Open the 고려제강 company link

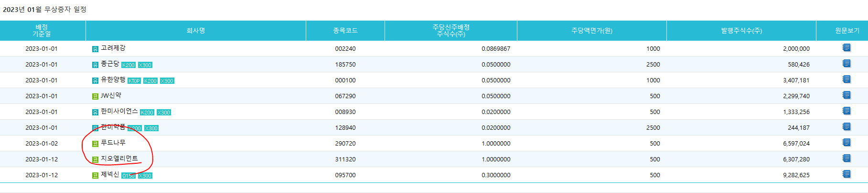point(113,48)
